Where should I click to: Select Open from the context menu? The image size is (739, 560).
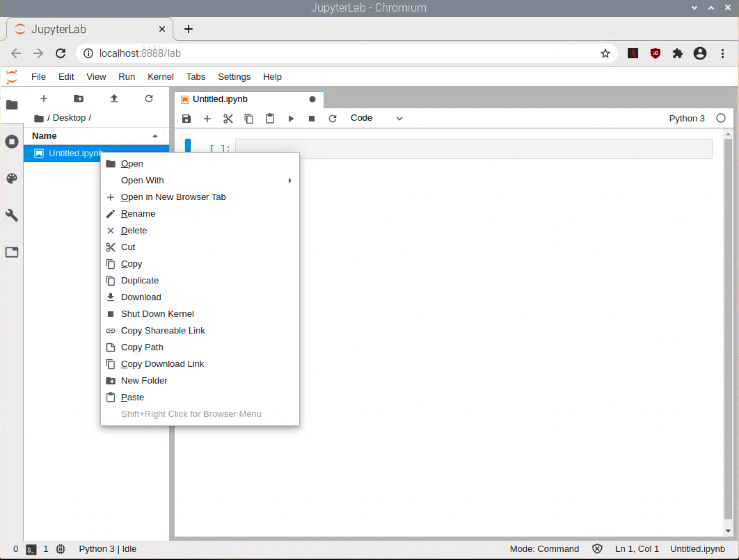point(200,164)
